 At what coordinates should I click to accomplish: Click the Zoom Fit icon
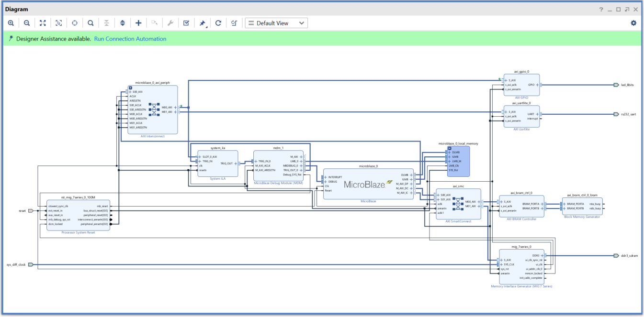pyautogui.click(x=43, y=23)
